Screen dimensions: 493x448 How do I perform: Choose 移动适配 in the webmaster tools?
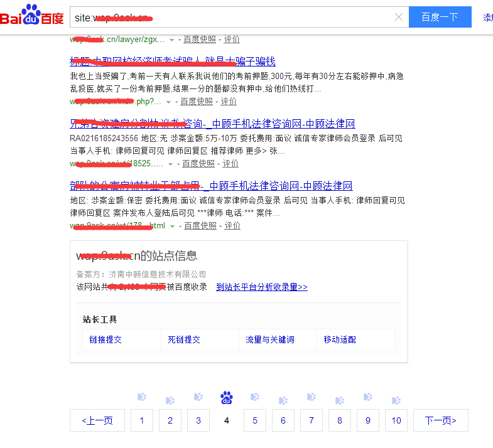(340, 339)
